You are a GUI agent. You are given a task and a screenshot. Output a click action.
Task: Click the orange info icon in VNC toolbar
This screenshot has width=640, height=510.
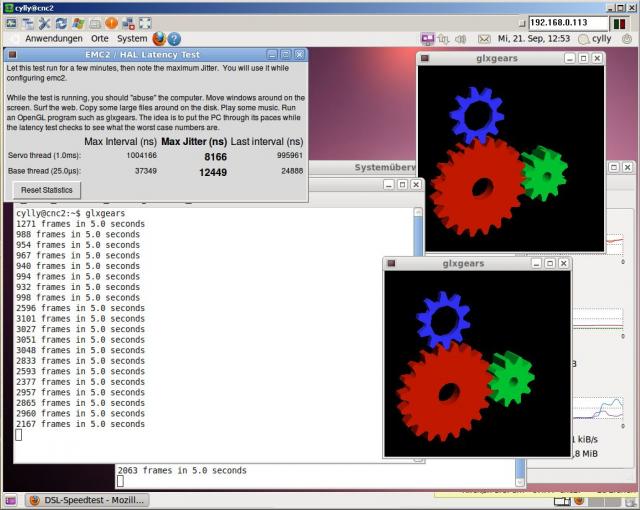pos(111,23)
